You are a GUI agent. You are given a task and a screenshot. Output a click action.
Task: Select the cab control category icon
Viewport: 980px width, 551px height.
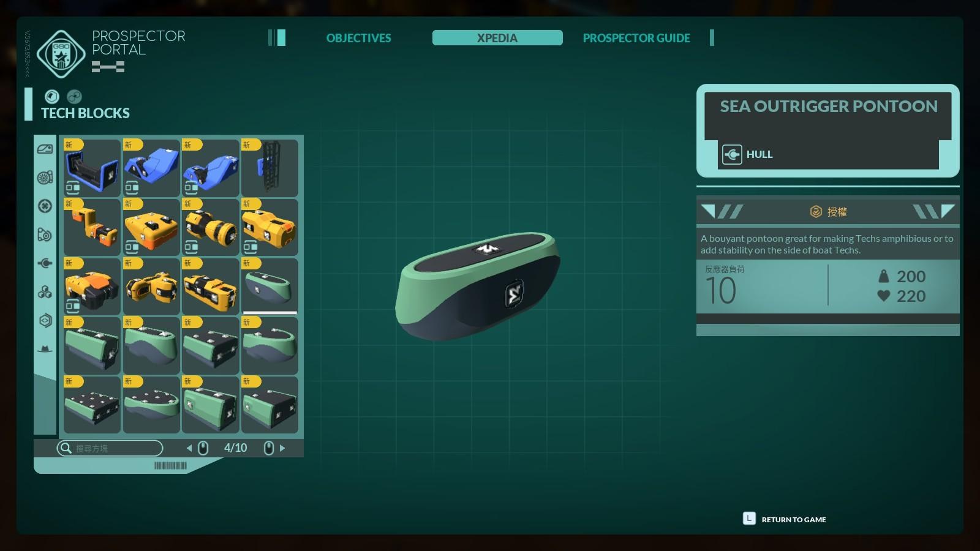45,149
